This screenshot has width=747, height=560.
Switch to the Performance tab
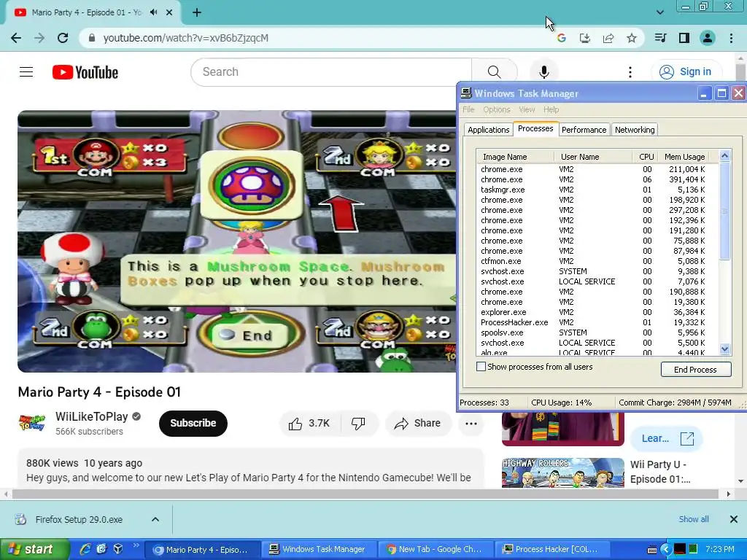(x=584, y=130)
